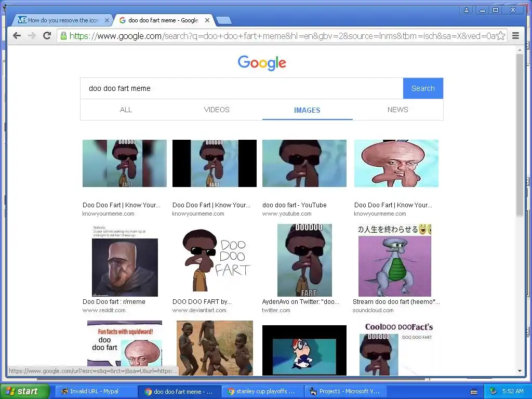Close the 'doo doo fart meme - Google' tab
This screenshot has width=532, height=399.
[207, 20]
